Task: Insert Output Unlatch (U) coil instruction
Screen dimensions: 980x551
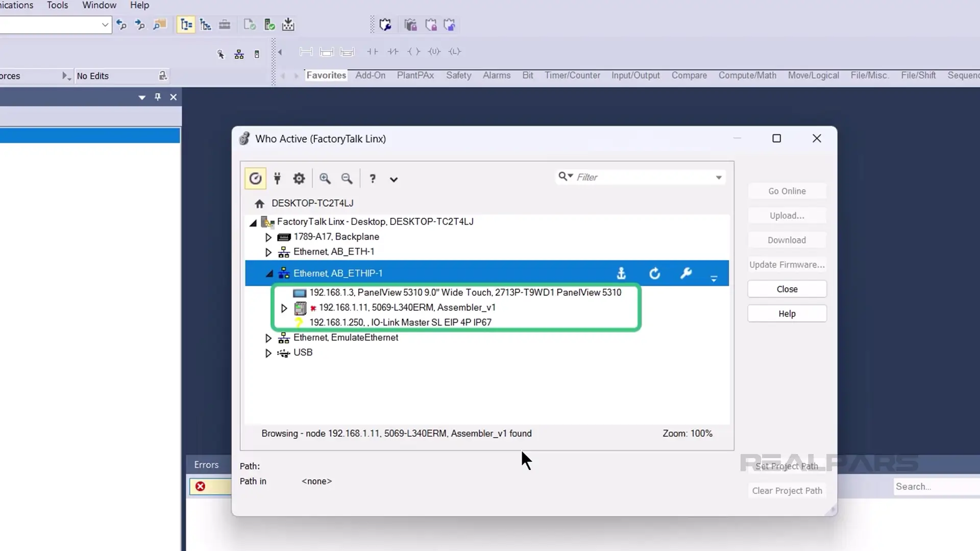Action: [434, 52]
